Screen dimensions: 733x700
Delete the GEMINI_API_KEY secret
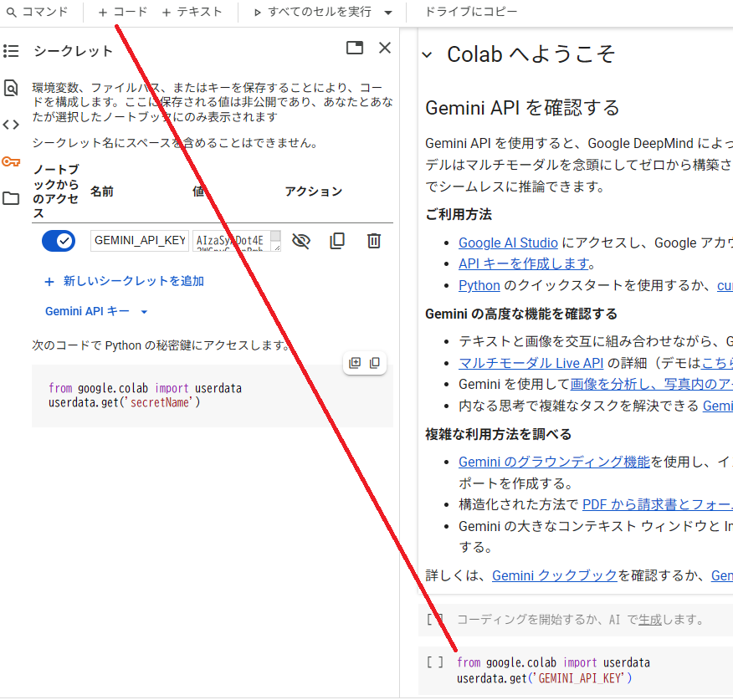tap(373, 241)
